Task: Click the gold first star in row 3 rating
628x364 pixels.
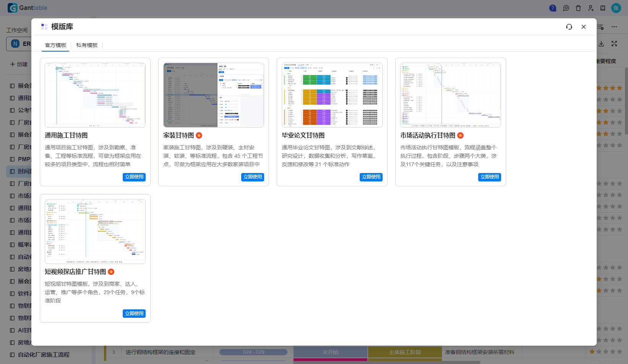Action: point(592,351)
